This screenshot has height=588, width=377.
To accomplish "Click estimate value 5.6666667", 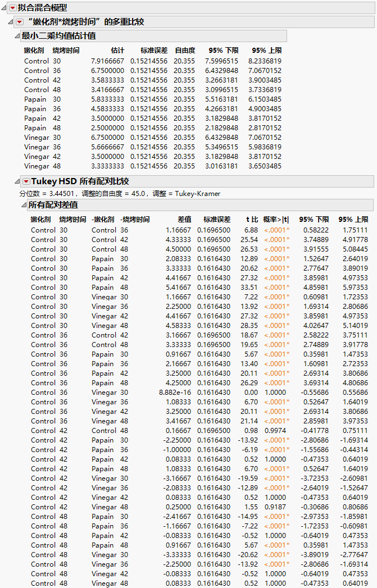I will [x=107, y=147].
